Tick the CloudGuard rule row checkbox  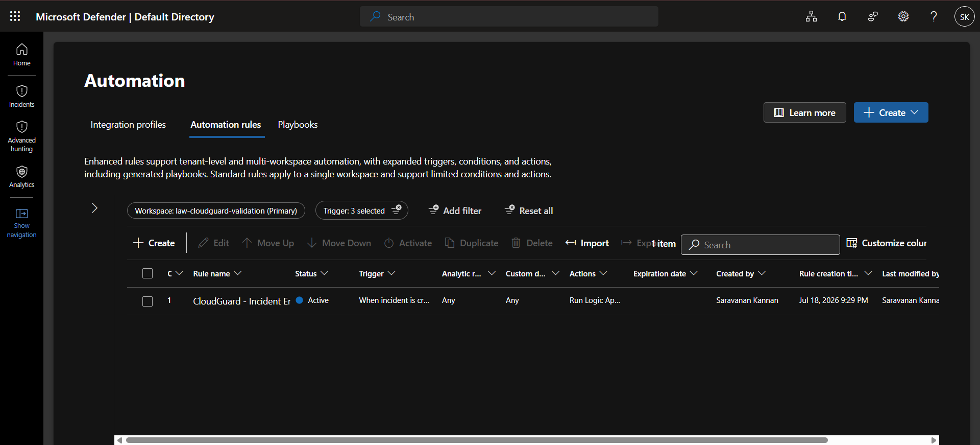[148, 301]
